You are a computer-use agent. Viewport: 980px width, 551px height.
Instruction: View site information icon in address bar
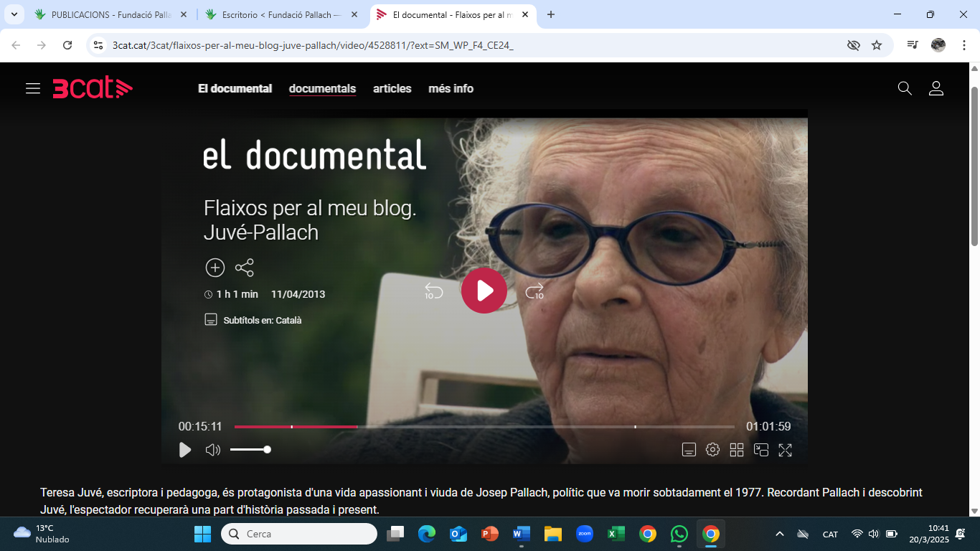pos(99,45)
